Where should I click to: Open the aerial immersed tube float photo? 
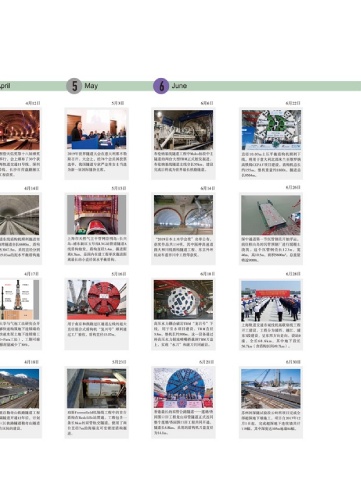click(x=271, y=215)
